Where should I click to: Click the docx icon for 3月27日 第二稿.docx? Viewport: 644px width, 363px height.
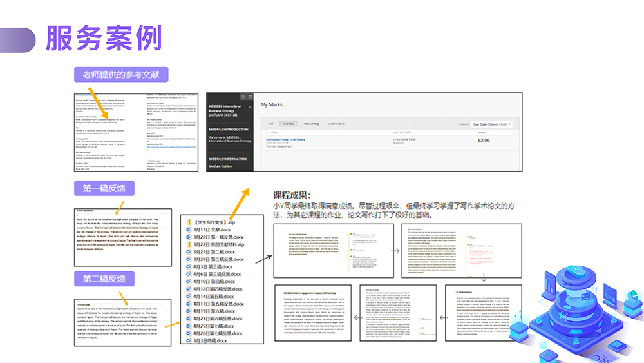click(x=189, y=251)
